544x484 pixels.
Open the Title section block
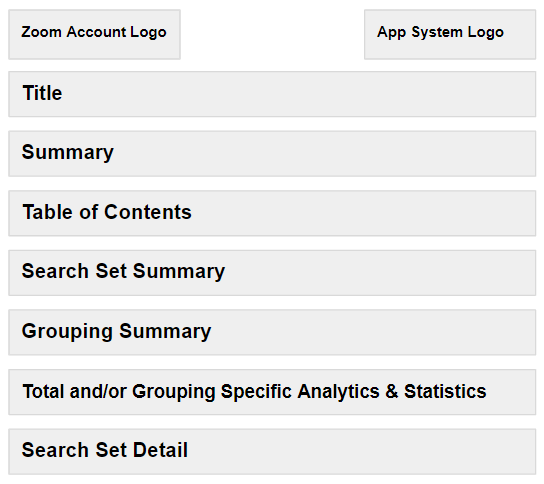tap(272, 94)
